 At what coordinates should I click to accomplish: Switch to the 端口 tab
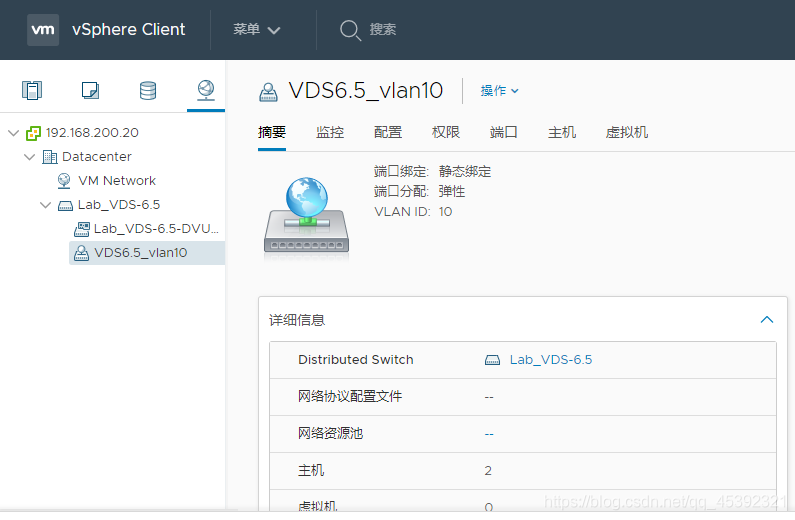(503, 132)
